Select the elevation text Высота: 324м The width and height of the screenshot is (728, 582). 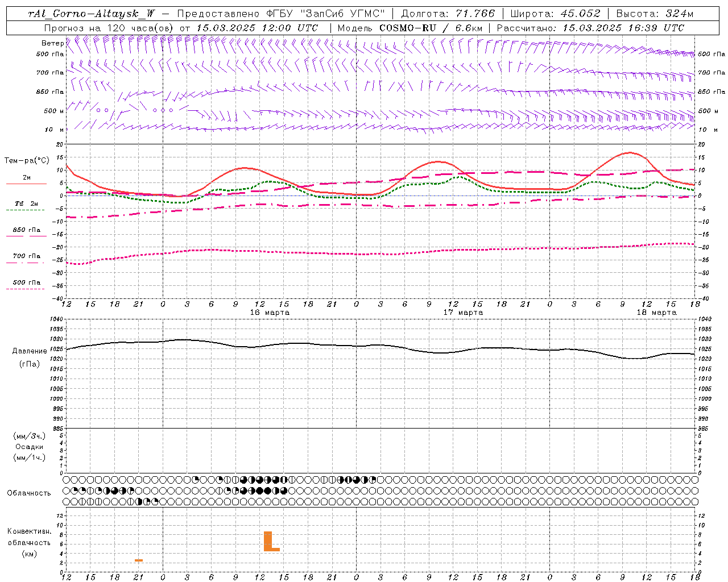pyautogui.click(x=655, y=14)
